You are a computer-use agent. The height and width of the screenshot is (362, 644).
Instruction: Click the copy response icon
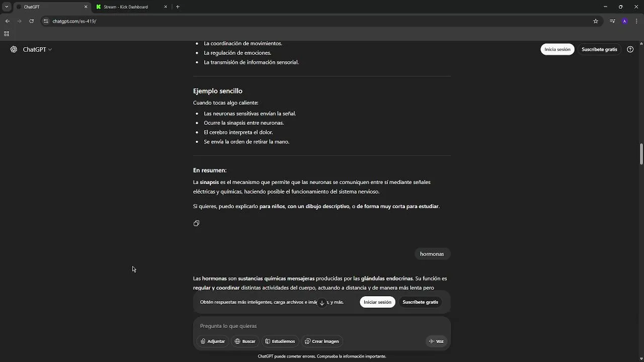(196, 223)
